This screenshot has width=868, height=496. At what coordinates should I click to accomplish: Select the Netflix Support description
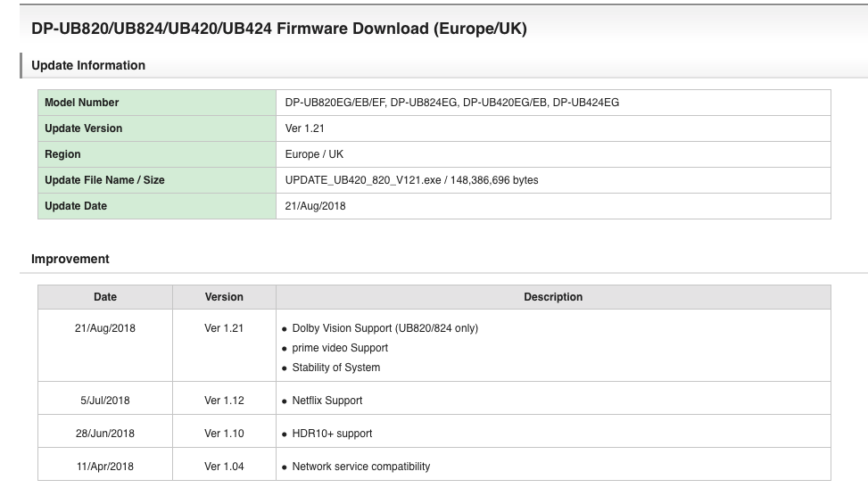pyautogui.click(x=327, y=401)
